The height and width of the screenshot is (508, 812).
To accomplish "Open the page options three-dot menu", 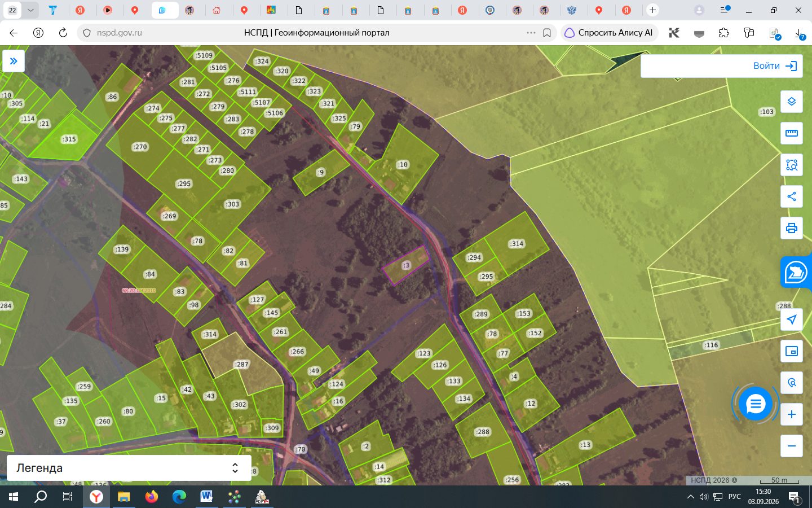I will point(531,33).
